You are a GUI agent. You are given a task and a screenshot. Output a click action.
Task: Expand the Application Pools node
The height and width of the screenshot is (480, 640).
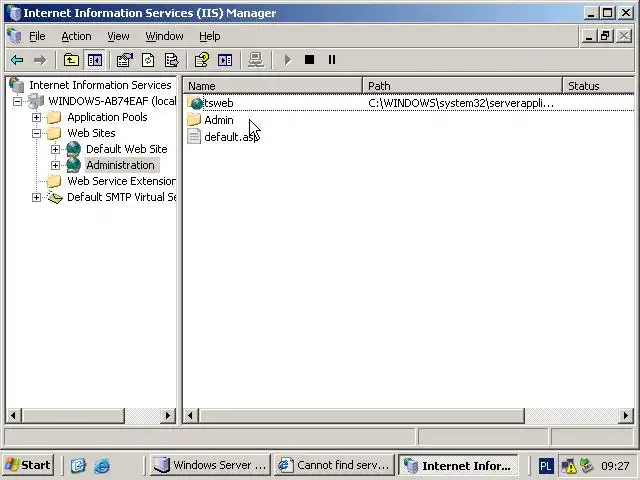click(36, 118)
